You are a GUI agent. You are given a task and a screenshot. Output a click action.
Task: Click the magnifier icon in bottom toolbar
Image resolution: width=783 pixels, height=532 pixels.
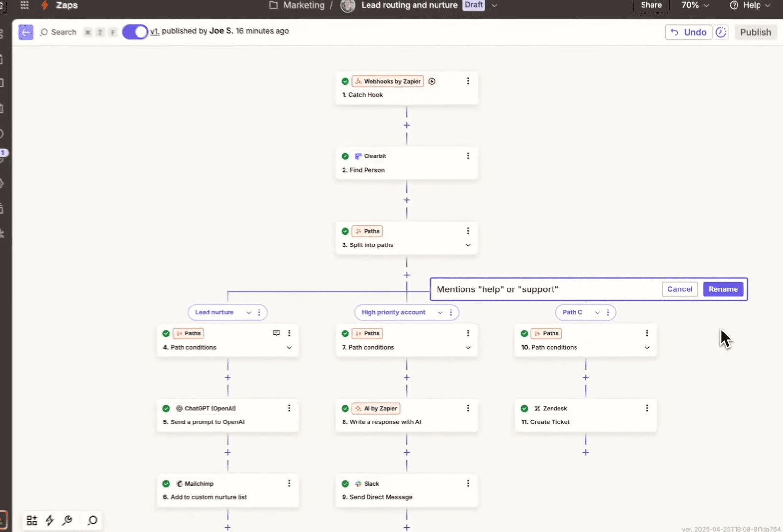click(92, 520)
